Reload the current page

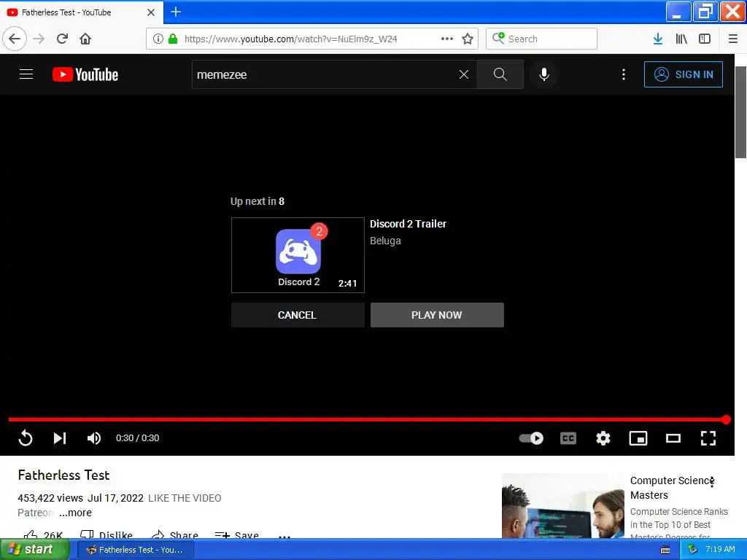[62, 39]
